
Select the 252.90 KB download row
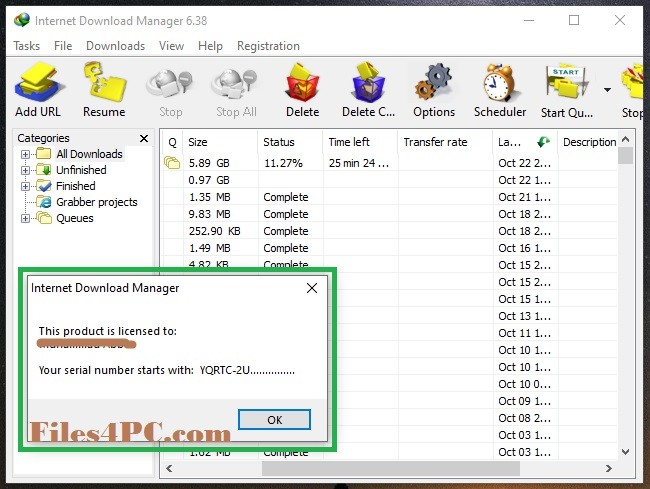pos(390,231)
